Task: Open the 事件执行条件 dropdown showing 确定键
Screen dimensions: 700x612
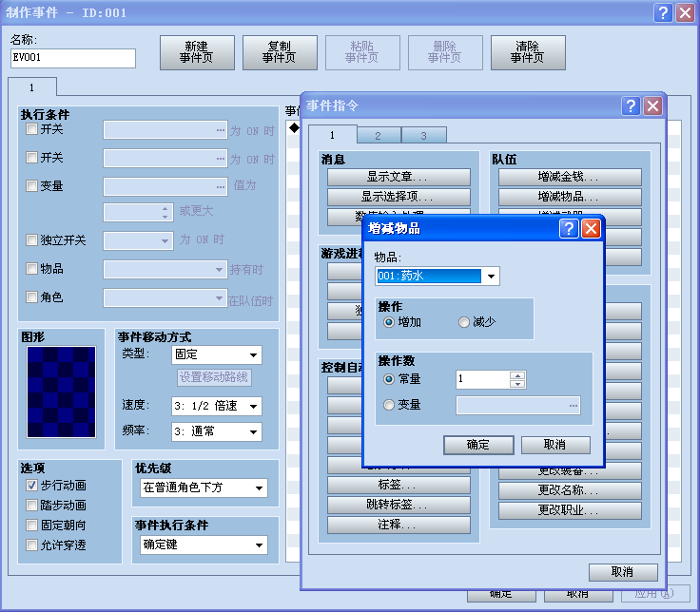Action: coord(204,545)
